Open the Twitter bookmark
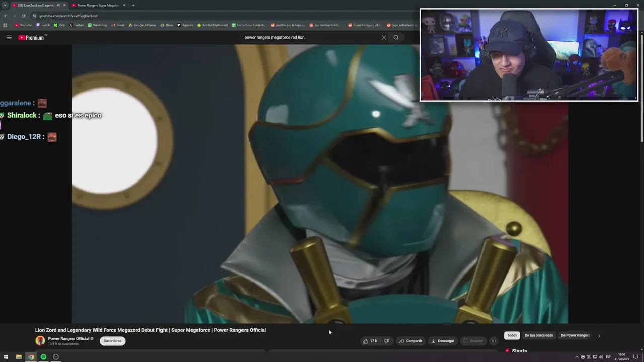 (76, 25)
